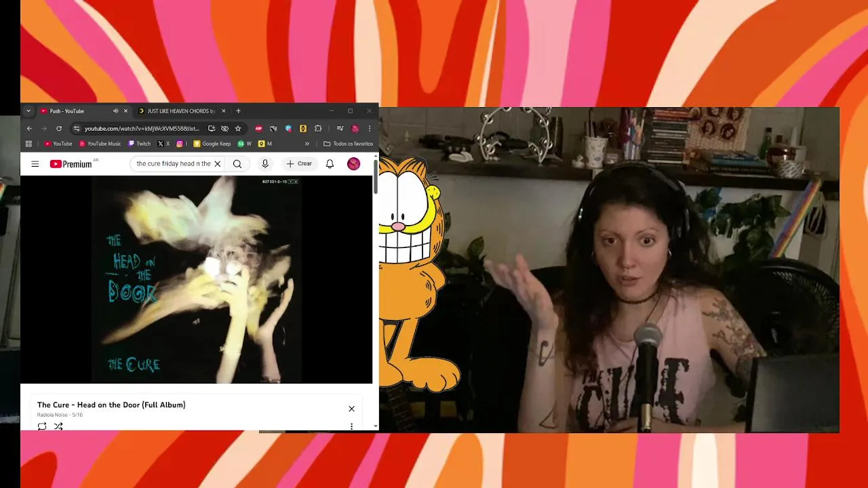Open the Instagram bookmark
868x488 pixels.
pos(180,144)
